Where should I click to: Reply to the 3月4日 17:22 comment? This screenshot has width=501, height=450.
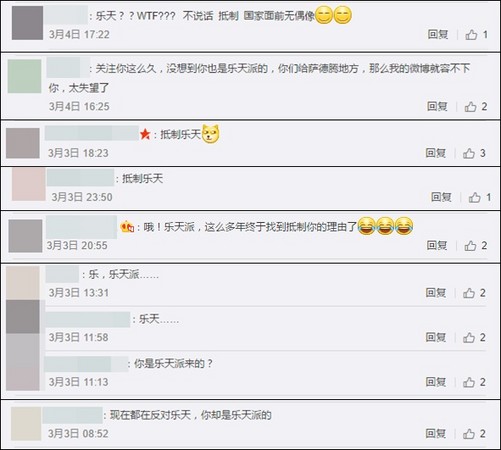[x=438, y=34]
